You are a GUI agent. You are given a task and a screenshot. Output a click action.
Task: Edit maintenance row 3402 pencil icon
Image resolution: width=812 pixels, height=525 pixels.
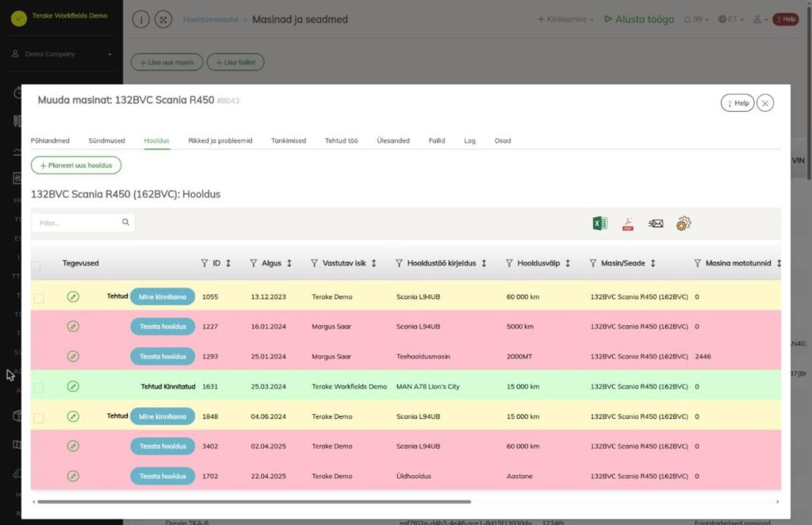73,446
